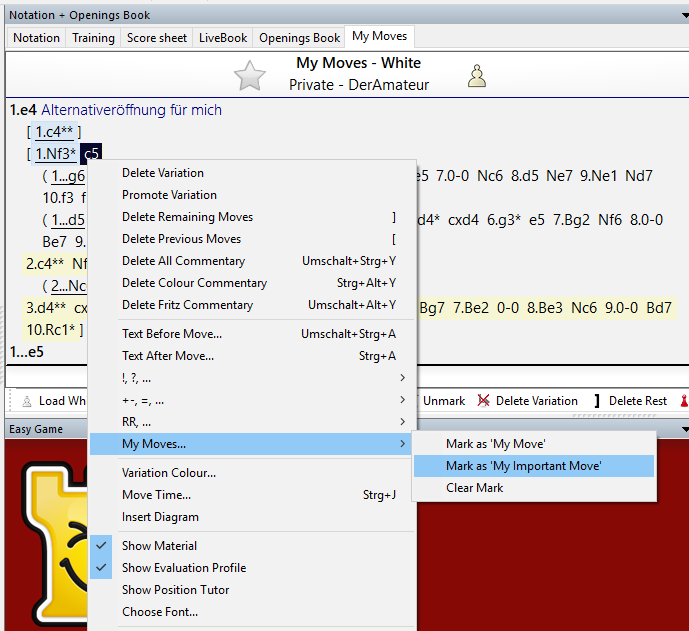Screen dimensions: 689x631
Task: Click the Load White pawn icon
Action: point(26,401)
